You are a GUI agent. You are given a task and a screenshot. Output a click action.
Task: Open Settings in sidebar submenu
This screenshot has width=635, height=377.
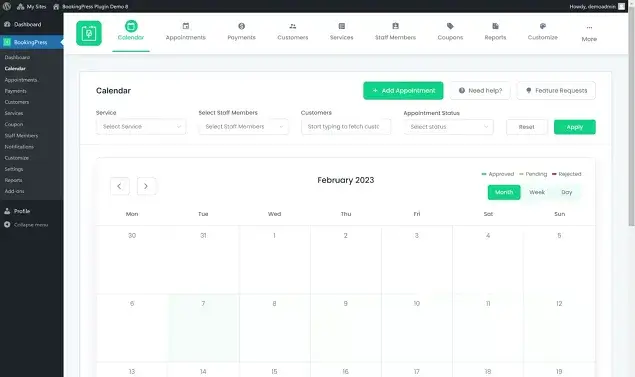pos(14,169)
